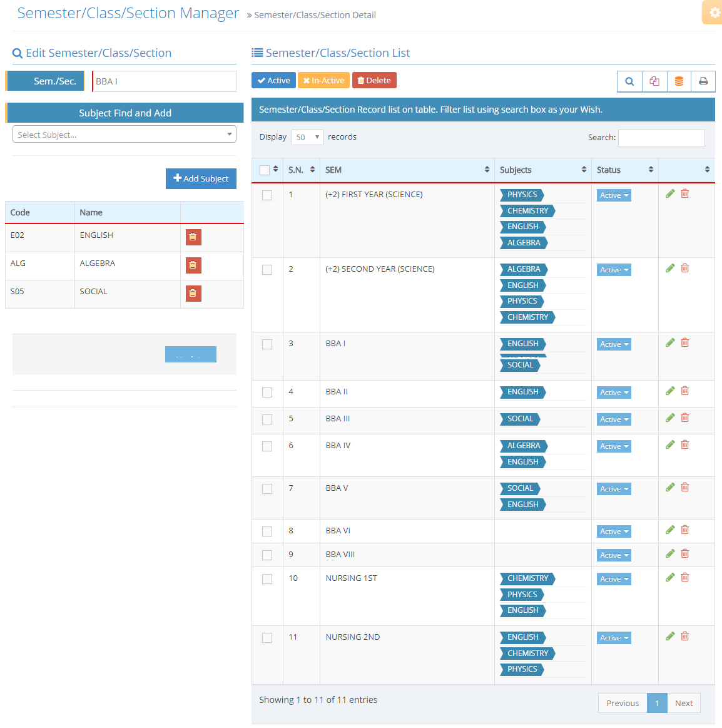Click the orange In-Active button

323,81
